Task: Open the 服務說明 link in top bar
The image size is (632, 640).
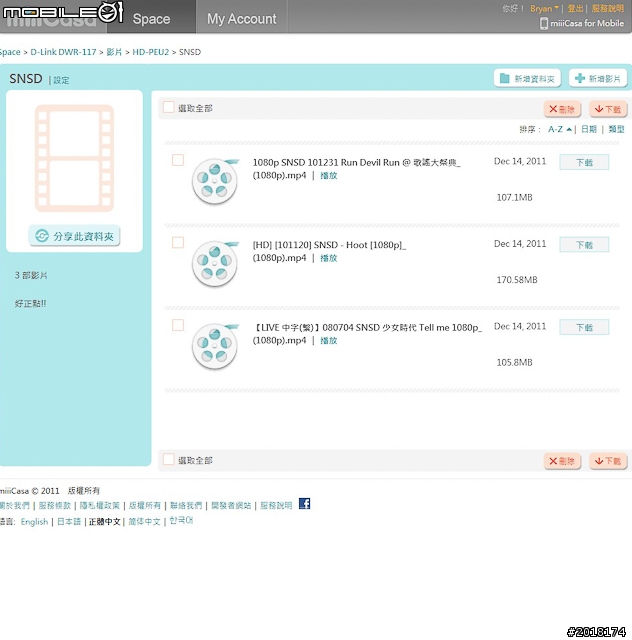Action: [x=608, y=9]
